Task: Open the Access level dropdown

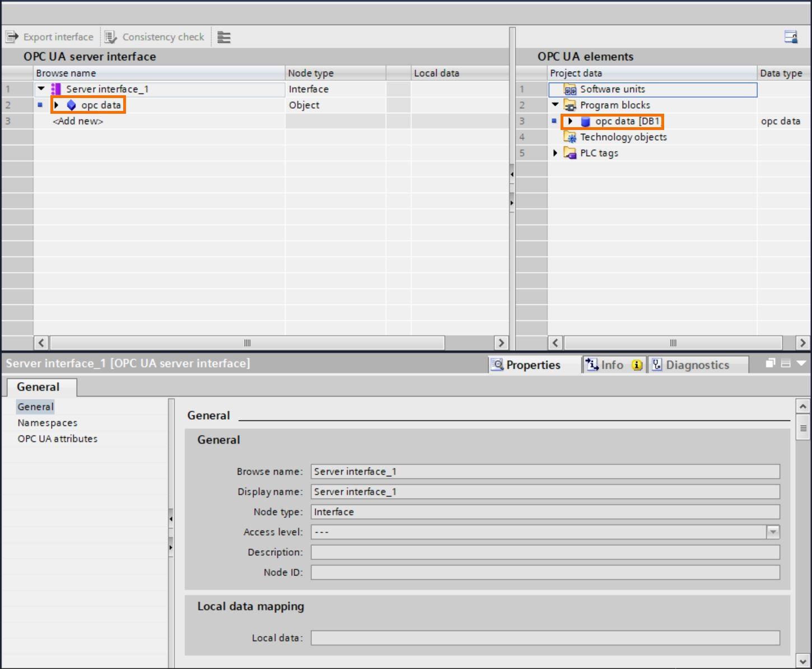Action: pos(773,532)
